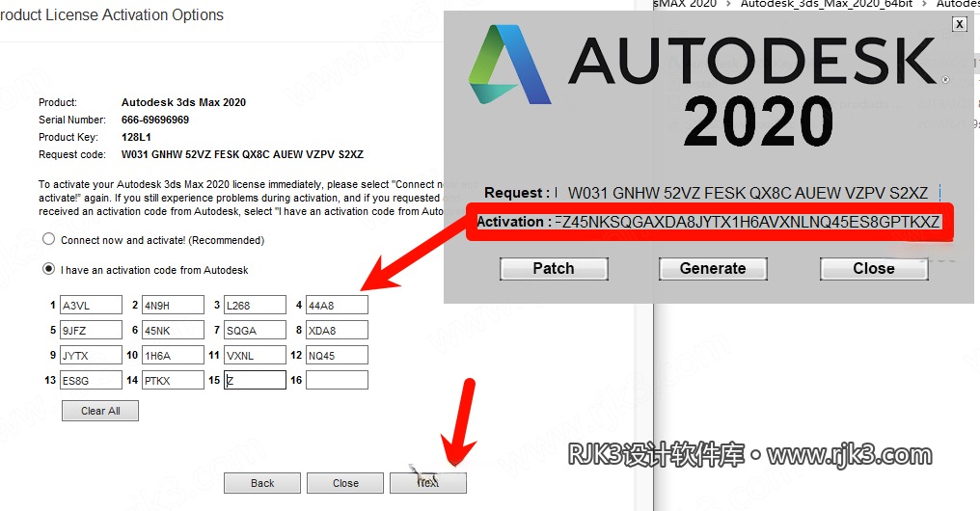Click activation code field 12 containing NQ45
980x511 pixels.
click(337, 355)
